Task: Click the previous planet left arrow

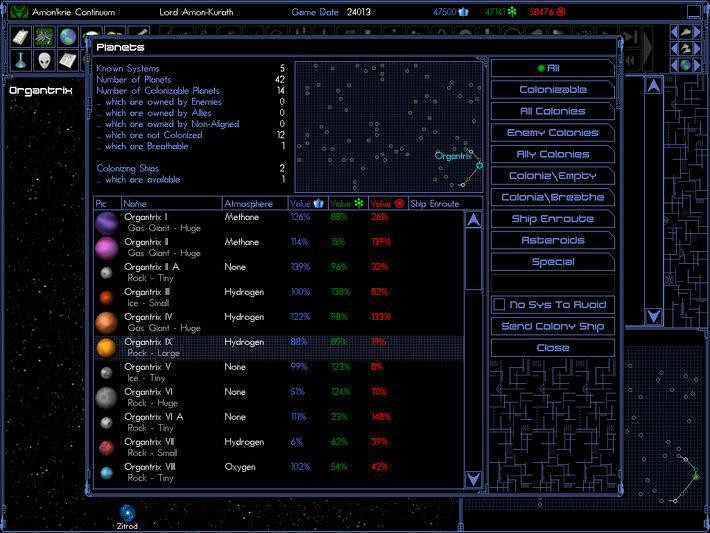Action: pos(675,65)
